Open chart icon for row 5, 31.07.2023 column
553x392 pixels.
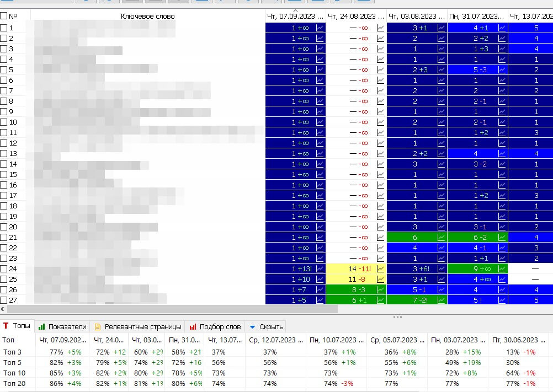pos(502,69)
